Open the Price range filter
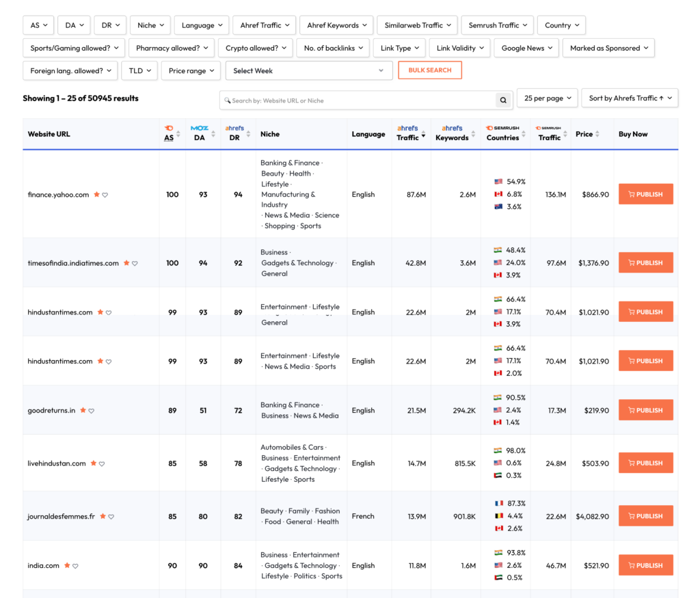 tap(191, 70)
